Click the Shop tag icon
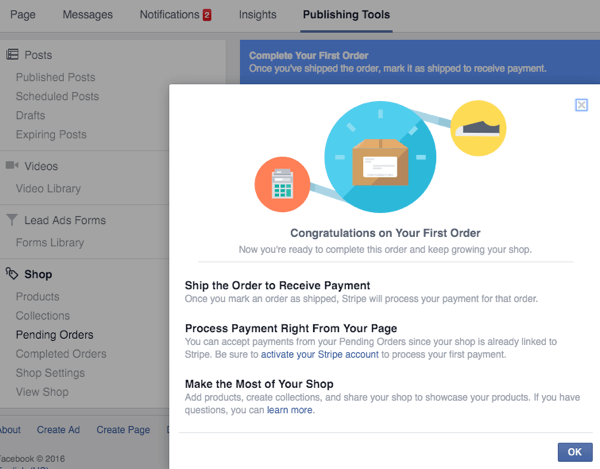The width and height of the screenshot is (600, 469). click(x=12, y=274)
